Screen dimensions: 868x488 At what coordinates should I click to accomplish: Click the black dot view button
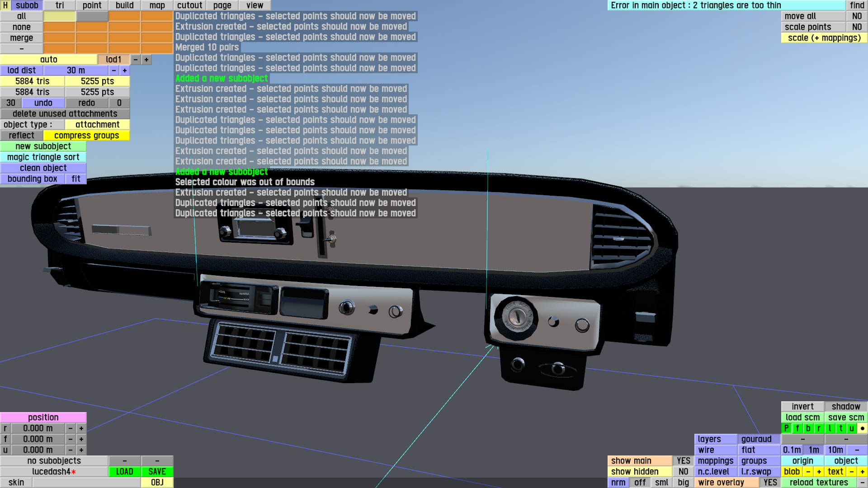coord(862,428)
